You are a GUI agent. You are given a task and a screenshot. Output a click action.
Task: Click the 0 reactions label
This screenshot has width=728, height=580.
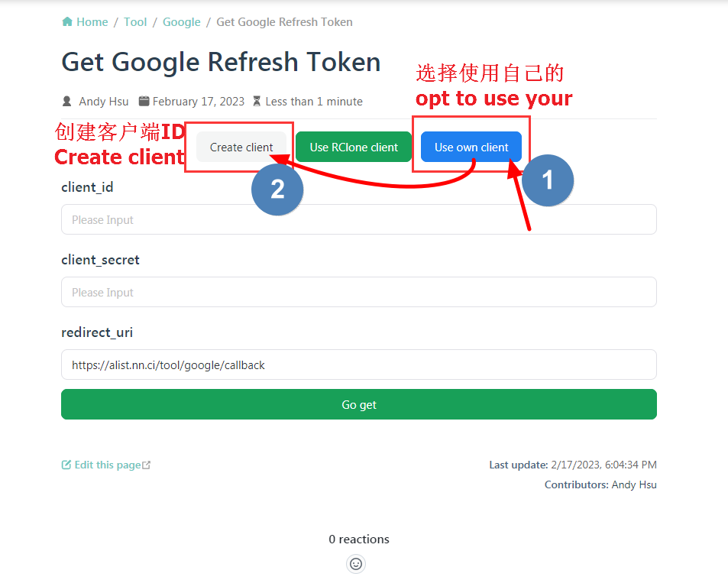coord(359,539)
